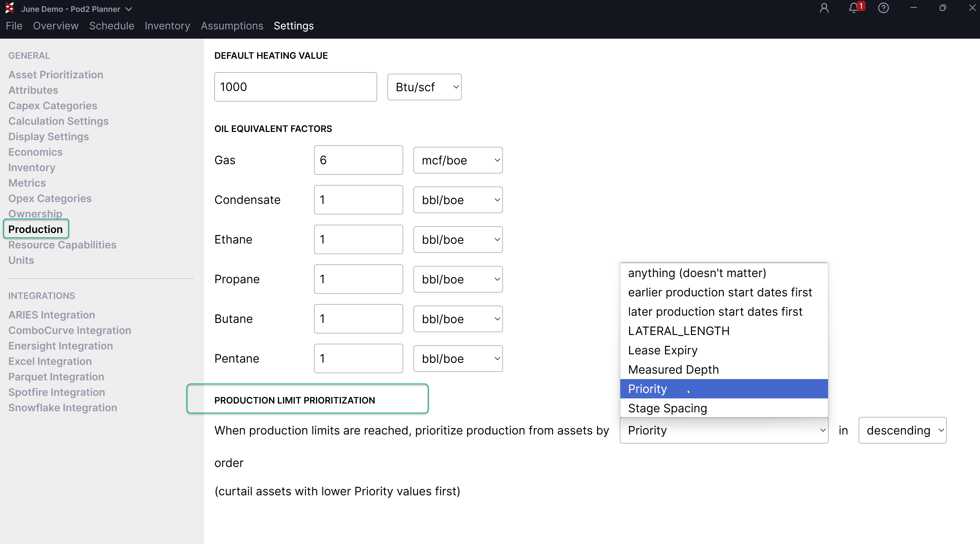980x544 pixels.
Task: Go to Asset Prioritization settings
Action: click(x=56, y=74)
